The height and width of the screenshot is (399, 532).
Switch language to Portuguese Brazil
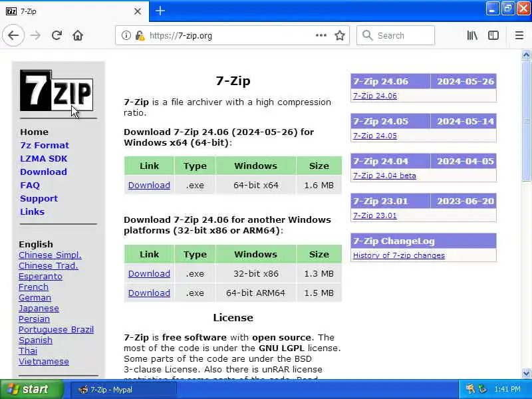[56, 329]
